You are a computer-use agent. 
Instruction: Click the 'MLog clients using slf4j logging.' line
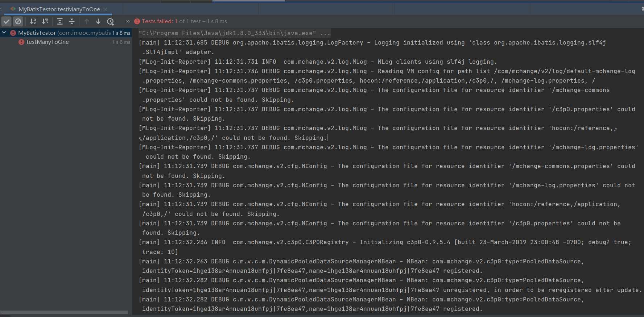pyautogui.click(x=318, y=62)
